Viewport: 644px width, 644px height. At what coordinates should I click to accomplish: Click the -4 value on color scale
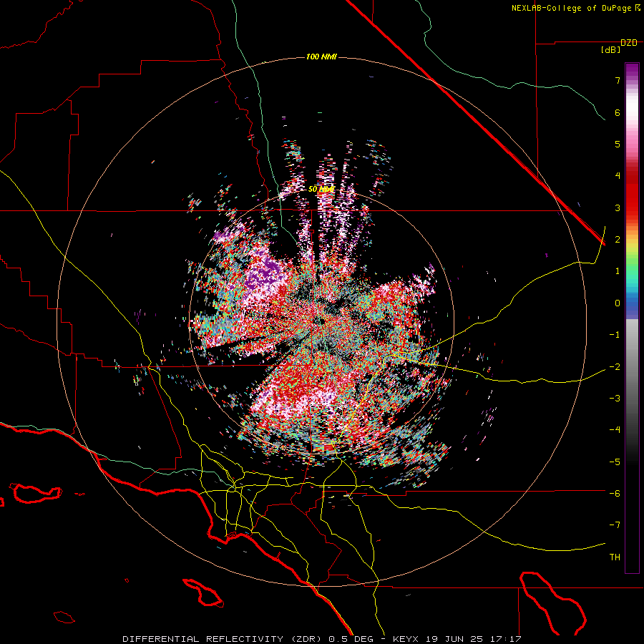pyautogui.click(x=615, y=430)
